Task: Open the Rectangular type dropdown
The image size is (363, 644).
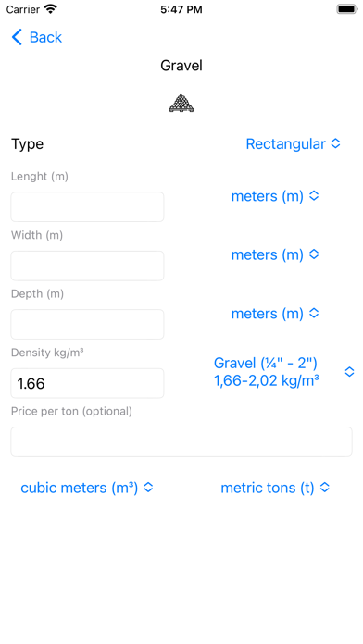Action: coord(294,143)
